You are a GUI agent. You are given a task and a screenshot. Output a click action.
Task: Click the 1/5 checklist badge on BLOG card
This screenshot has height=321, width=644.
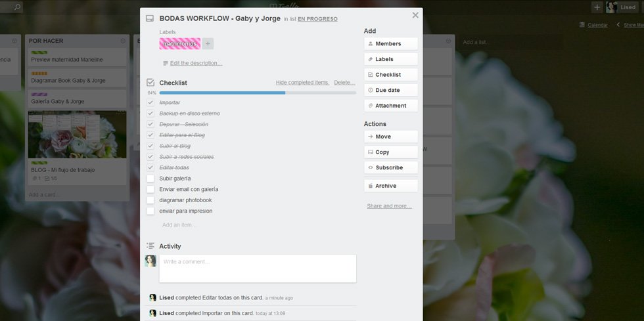pos(51,179)
